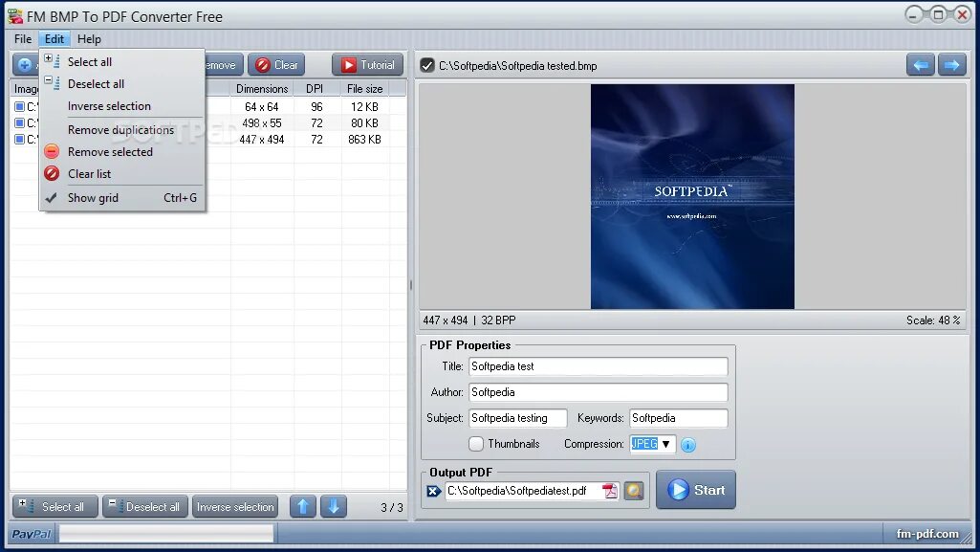Toggle checkbox for the 447 x 494 row
The image size is (980, 552).
[19, 140]
